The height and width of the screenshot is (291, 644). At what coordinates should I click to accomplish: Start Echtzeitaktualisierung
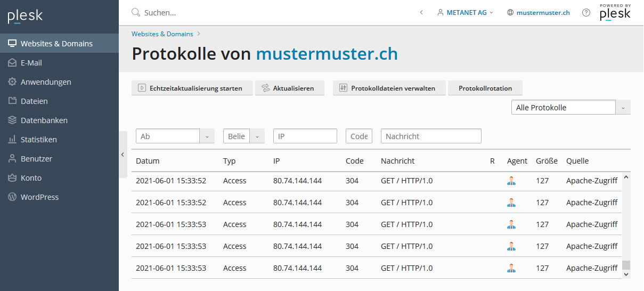190,88
